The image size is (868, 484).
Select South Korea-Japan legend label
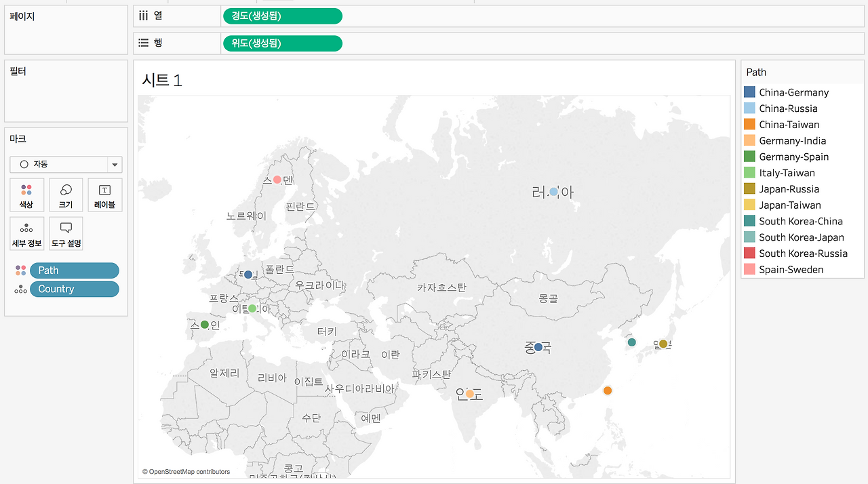802,237
